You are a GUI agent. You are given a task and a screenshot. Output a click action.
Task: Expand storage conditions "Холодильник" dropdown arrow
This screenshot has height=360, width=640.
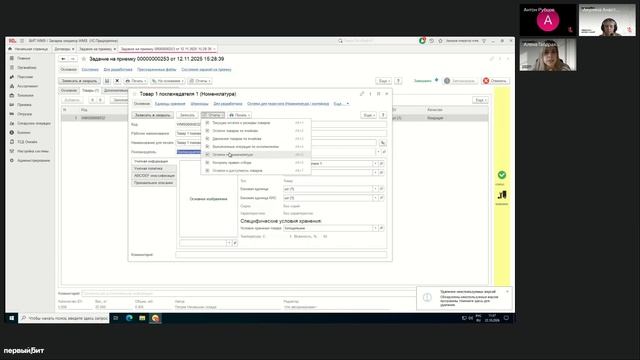point(375,228)
